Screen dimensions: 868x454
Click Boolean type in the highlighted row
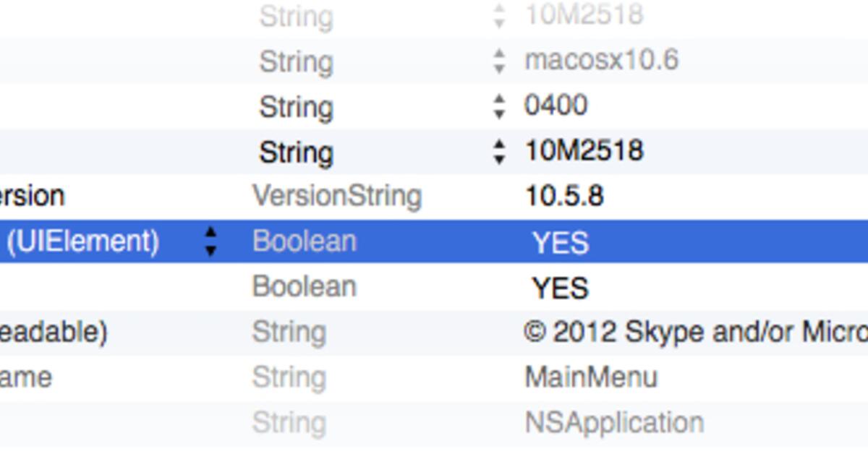(305, 241)
